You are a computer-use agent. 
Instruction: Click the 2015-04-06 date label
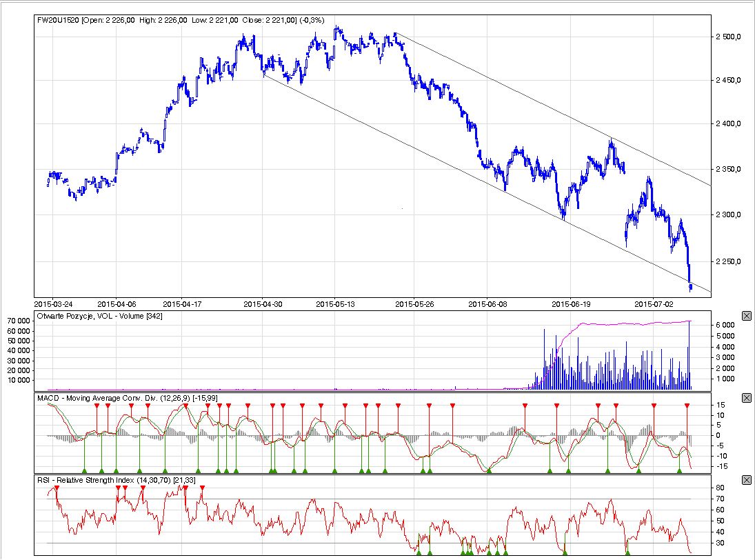pyautogui.click(x=117, y=304)
